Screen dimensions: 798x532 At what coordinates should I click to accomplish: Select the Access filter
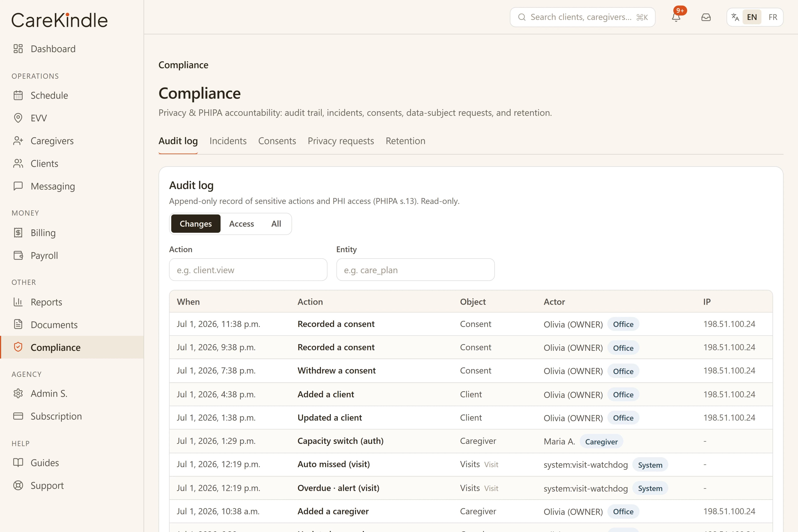click(x=241, y=224)
